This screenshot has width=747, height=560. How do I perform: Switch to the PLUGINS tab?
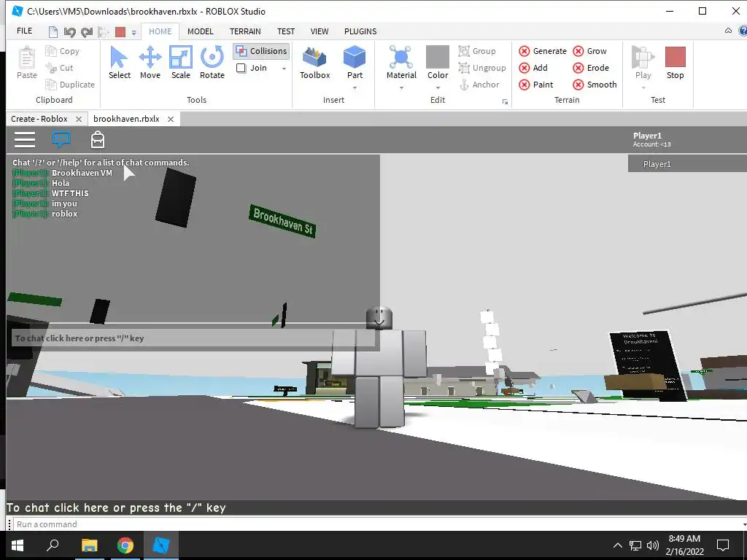click(x=360, y=31)
